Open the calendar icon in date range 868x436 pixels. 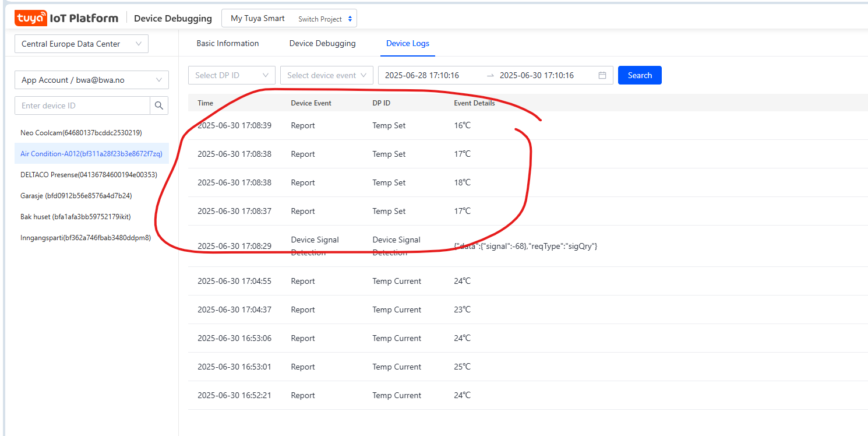602,75
